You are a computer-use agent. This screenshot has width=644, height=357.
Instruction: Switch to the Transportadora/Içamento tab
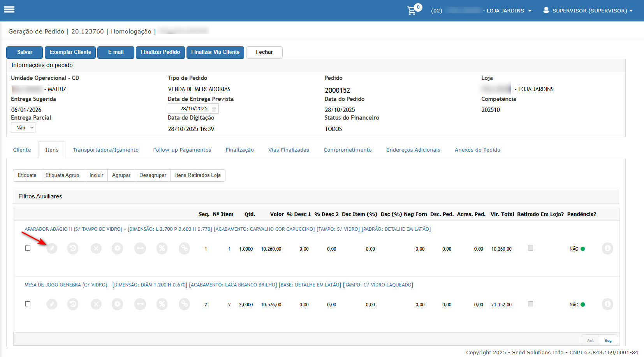click(x=106, y=150)
